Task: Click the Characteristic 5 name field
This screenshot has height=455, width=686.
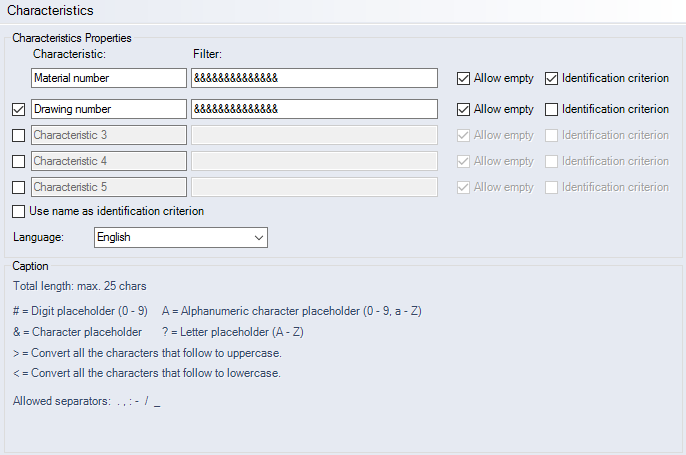Action: point(108,187)
